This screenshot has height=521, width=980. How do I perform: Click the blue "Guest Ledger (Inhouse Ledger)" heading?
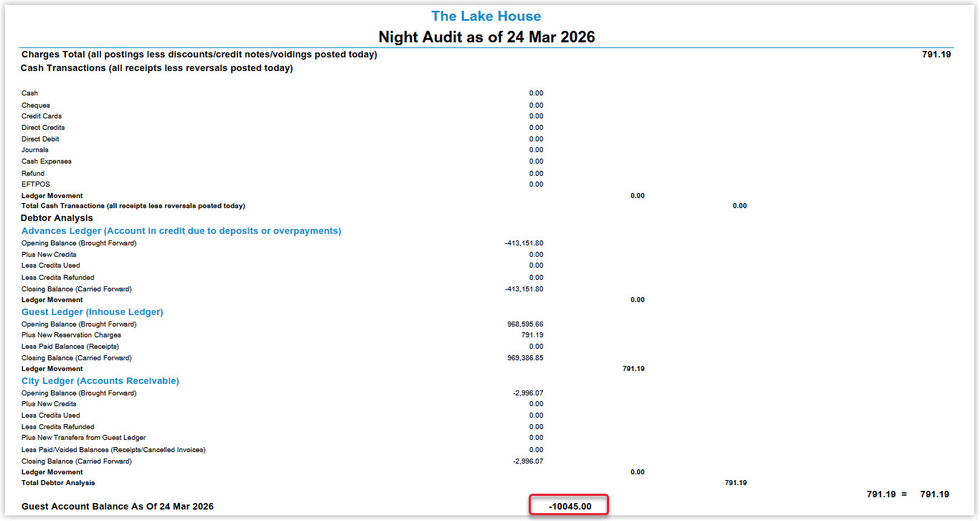tap(93, 312)
